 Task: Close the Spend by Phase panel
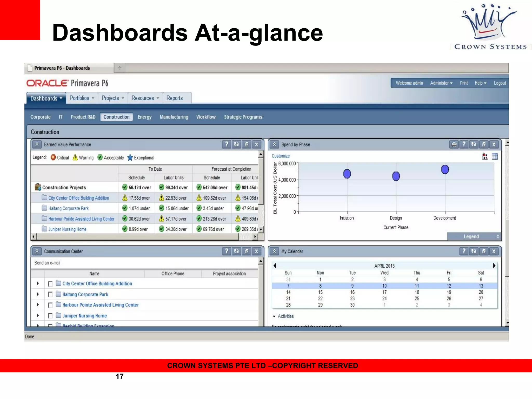494,144
